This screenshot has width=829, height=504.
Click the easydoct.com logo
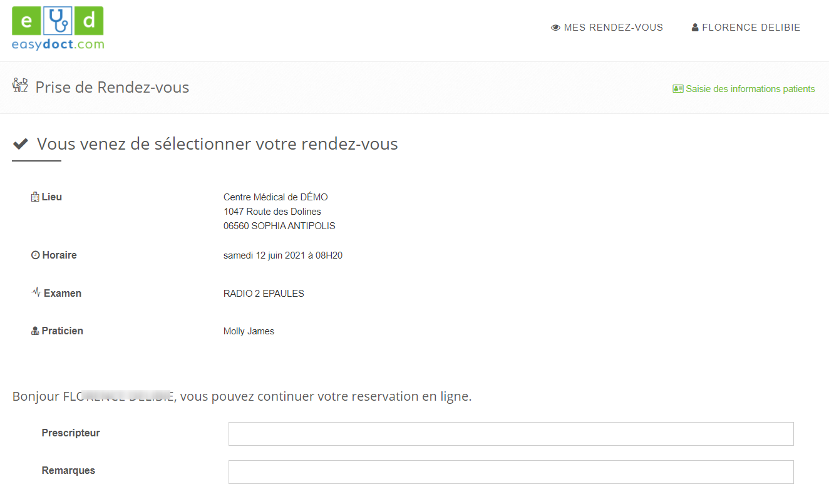[x=58, y=29]
